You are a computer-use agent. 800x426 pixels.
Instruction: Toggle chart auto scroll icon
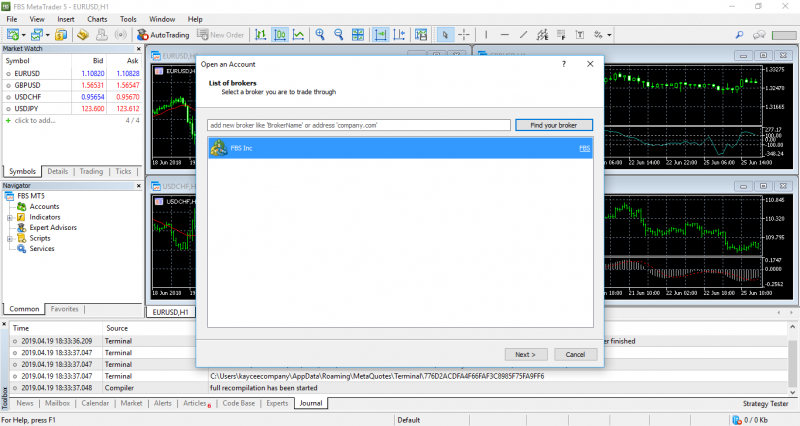click(381, 35)
